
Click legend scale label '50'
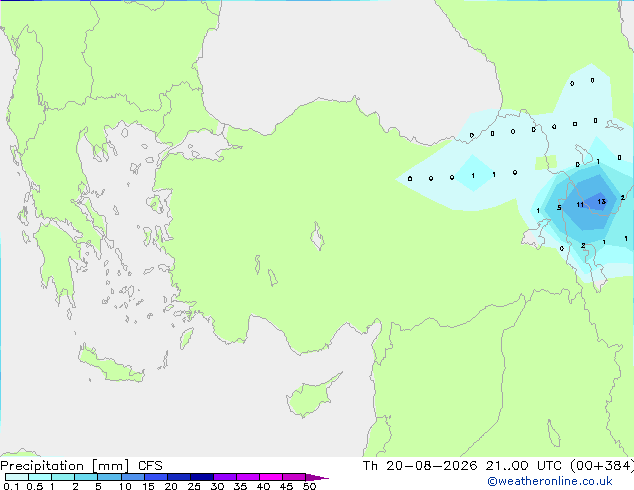point(309,486)
